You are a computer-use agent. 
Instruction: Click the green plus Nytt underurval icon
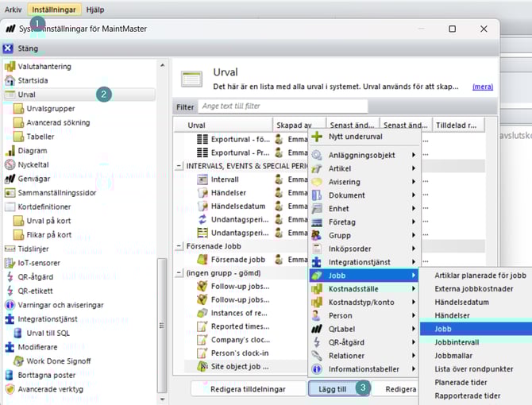tap(317, 137)
